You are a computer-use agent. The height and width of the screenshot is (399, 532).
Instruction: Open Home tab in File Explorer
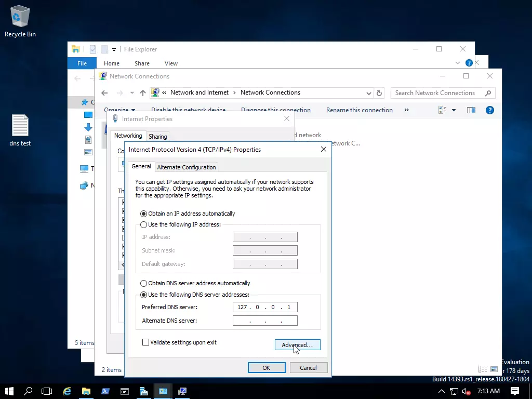pyautogui.click(x=112, y=63)
